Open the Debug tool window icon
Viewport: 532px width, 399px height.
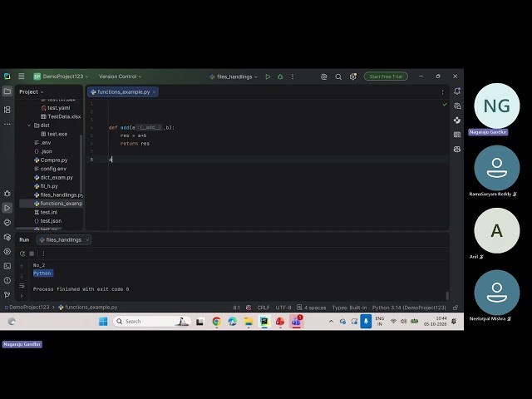[7, 194]
